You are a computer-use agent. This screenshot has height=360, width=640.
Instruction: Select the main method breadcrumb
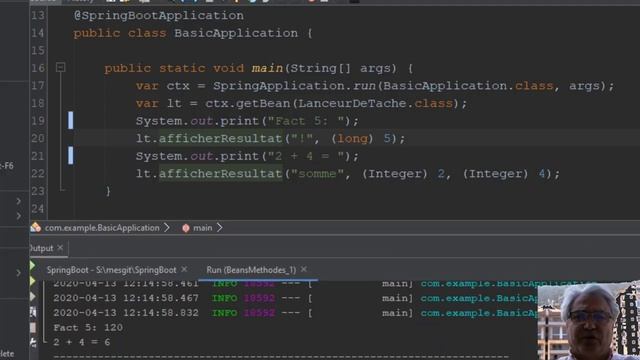[x=202, y=228]
